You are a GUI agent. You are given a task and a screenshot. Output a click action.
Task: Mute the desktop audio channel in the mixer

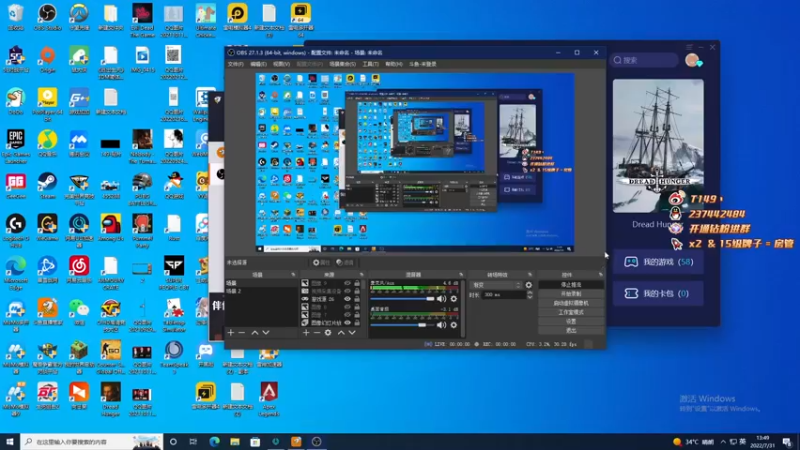(x=441, y=325)
